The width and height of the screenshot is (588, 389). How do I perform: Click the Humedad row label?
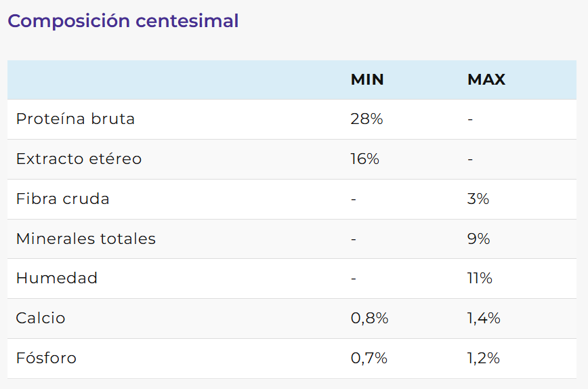pos(56,279)
